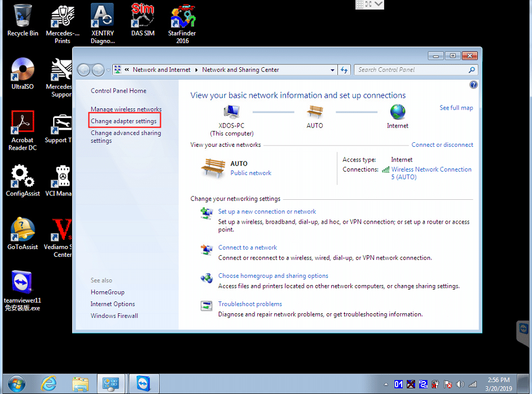Click Troubleshoot problems
The image size is (532, 394).
point(250,304)
